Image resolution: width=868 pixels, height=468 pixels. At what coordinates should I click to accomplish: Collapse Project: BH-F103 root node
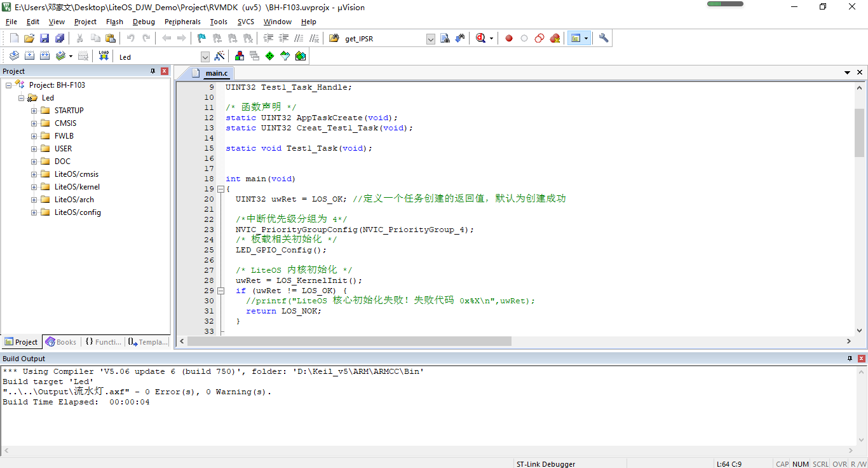coord(9,85)
